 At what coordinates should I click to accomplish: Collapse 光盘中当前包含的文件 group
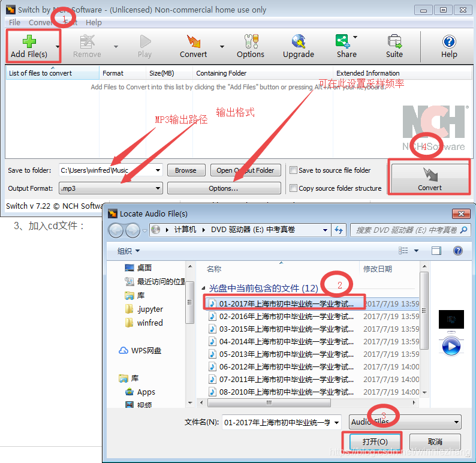point(203,288)
